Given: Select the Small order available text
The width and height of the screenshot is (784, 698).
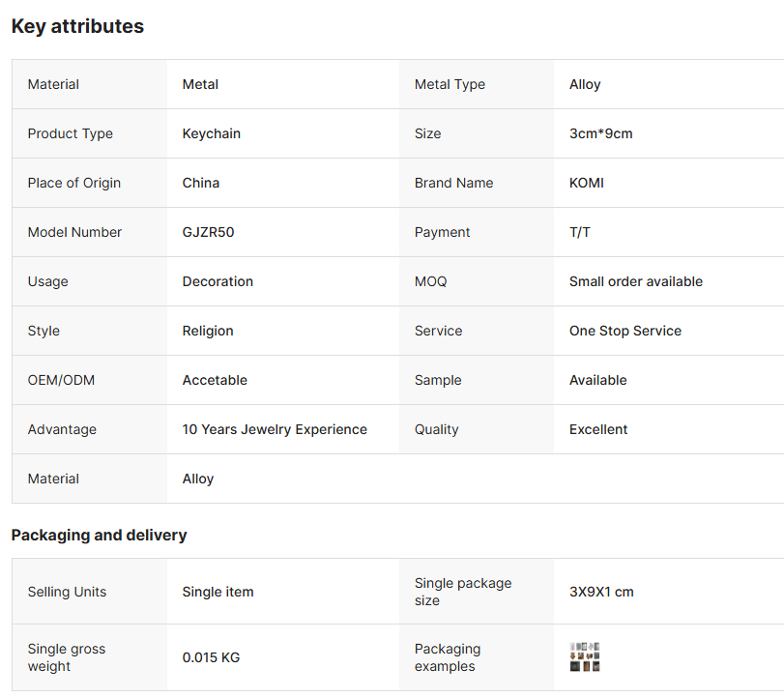Looking at the screenshot, I should tap(636, 281).
